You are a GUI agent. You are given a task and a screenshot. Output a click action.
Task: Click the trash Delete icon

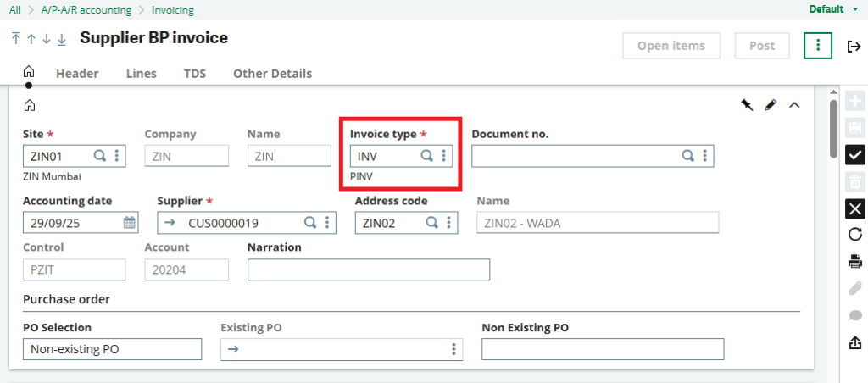pos(855,181)
